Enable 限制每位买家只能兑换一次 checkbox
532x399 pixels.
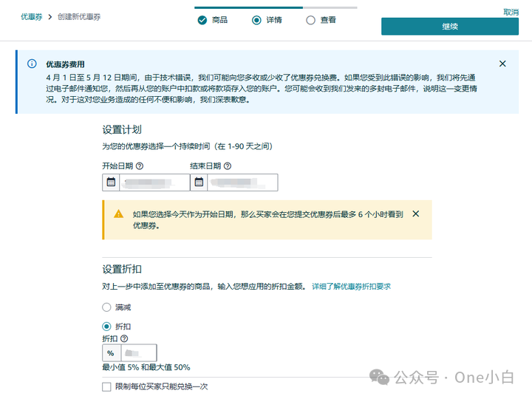106,386
